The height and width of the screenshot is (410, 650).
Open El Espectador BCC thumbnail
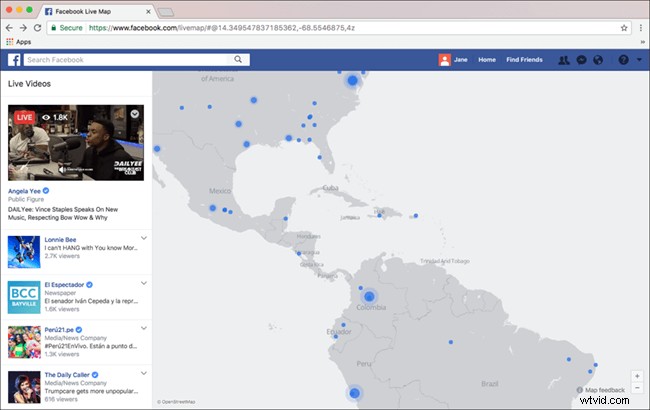pos(24,297)
